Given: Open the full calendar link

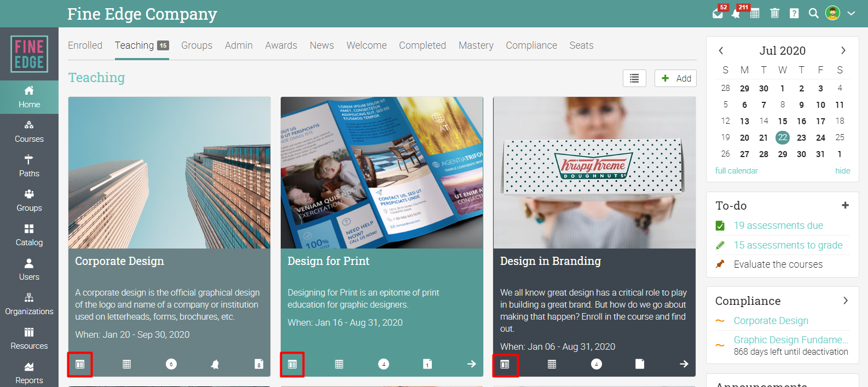Looking at the screenshot, I should pos(736,171).
